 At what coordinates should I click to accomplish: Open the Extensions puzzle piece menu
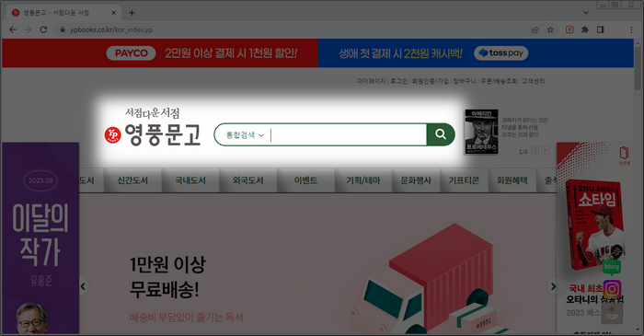pos(585,29)
